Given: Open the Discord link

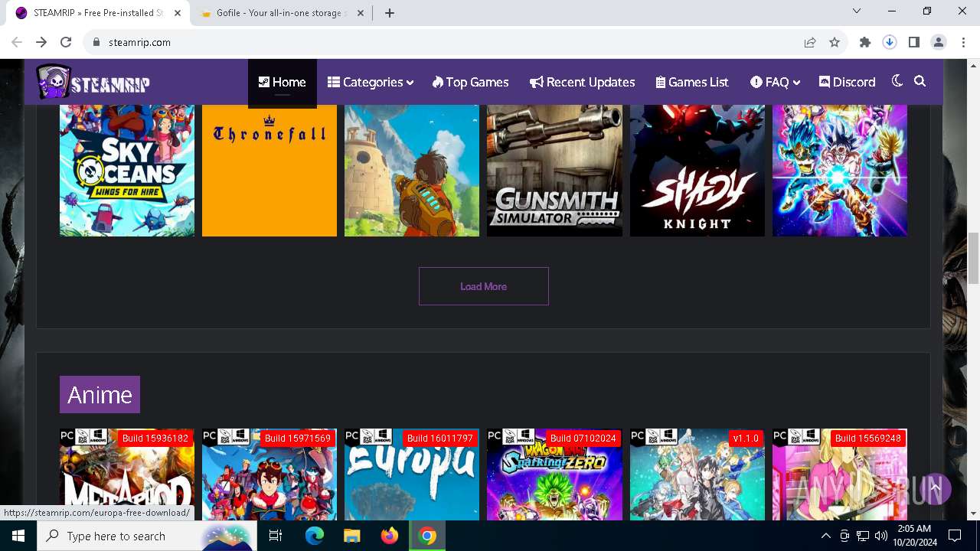Looking at the screenshot, I should click(847, 82).
